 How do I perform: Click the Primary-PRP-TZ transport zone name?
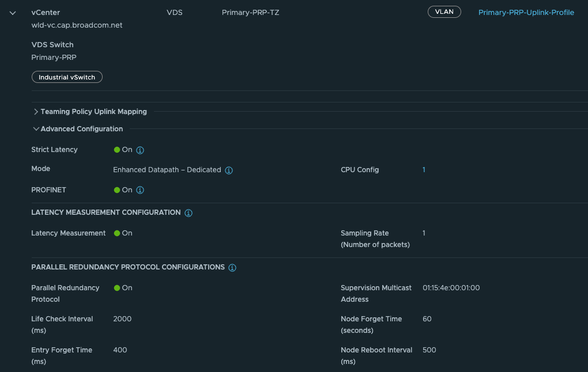tap(250, 13)
